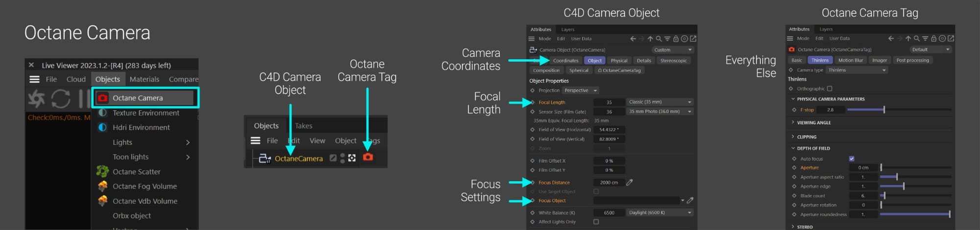Toggle OctaneCamera visibility dots
The image size is (980, 230).
click(x=343, y=158)
